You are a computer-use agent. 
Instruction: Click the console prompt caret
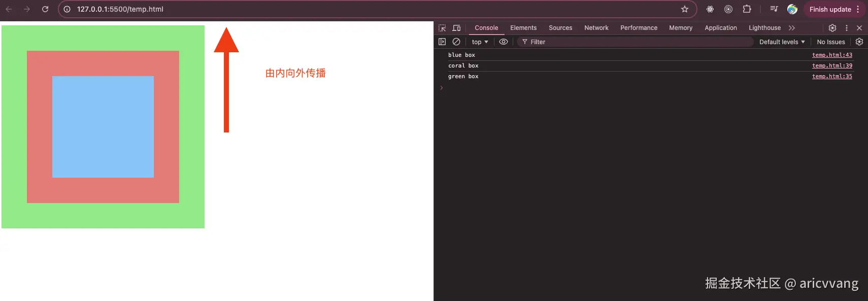click(442, 87)
